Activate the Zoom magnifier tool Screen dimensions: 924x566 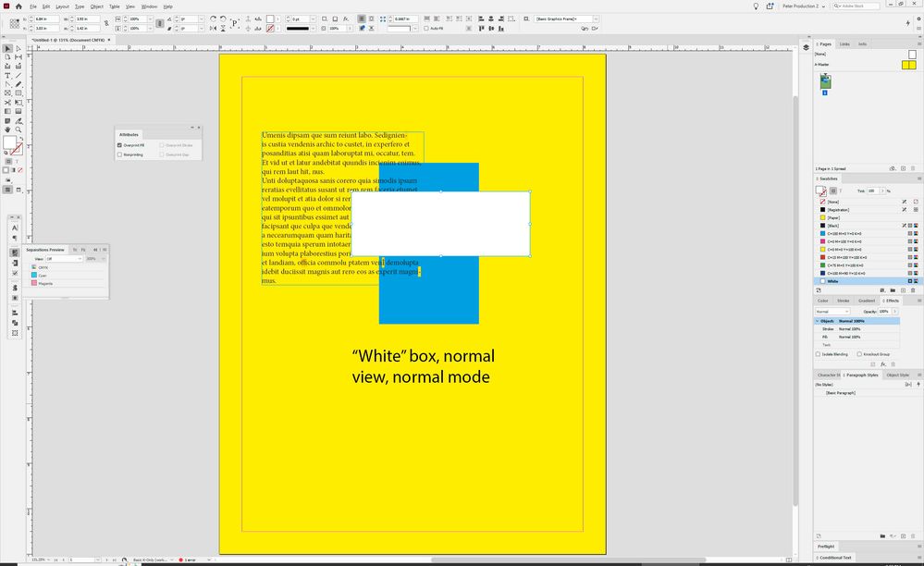(18, 129)
